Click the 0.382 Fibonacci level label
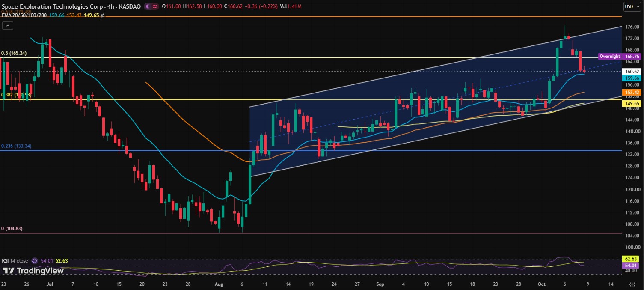The width and height of the screenshot is (644, 290). pos(16,95)
